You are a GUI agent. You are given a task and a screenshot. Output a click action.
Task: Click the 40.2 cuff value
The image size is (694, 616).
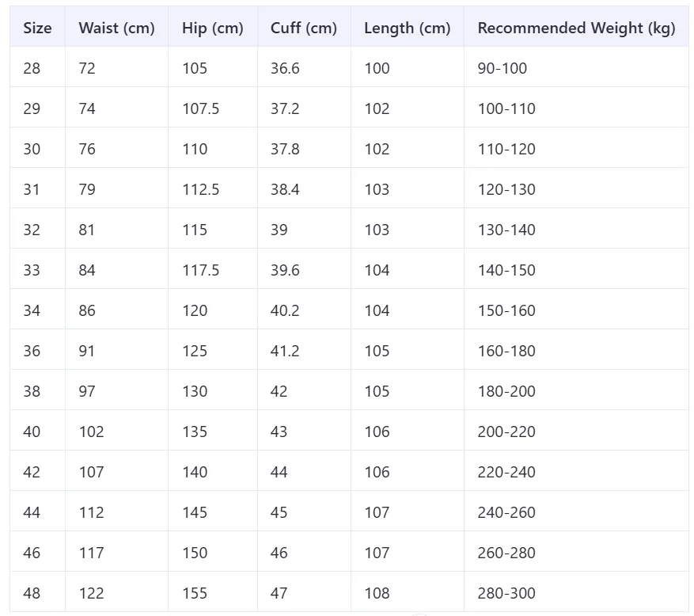(x=285, y=310)
